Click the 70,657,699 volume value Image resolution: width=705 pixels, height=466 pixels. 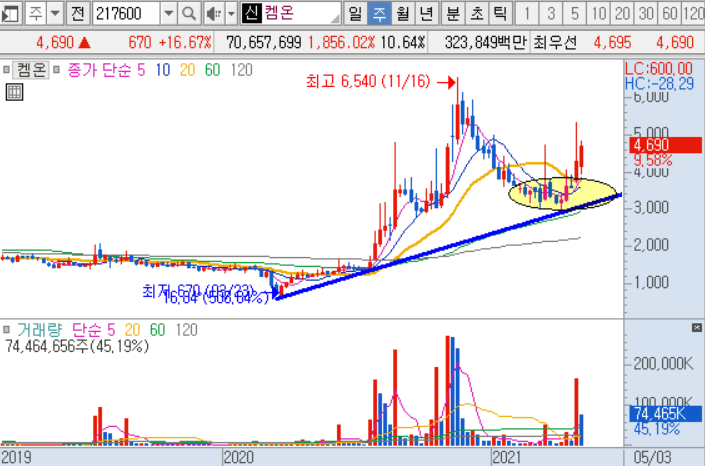pyautogui.click(x=263, y=43)
